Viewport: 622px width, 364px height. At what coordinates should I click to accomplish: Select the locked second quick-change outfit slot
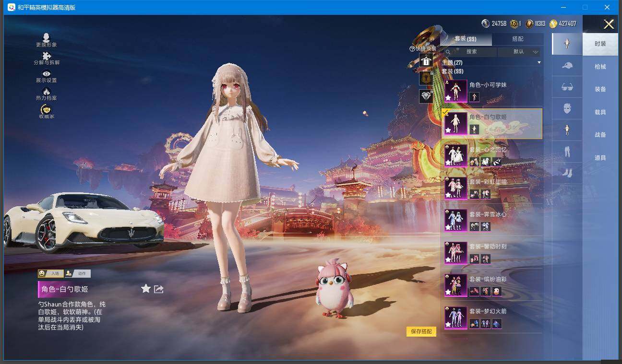pyautogui.click(x=426, y=78)
